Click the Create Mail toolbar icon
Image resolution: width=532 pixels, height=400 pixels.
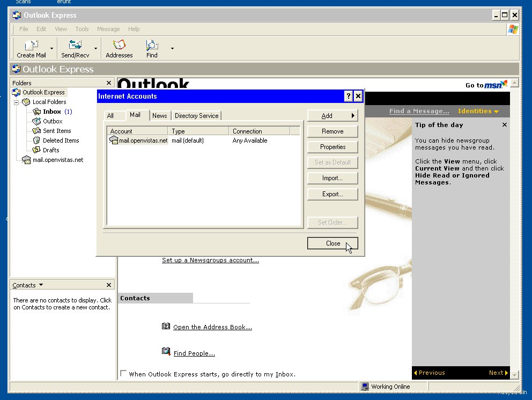tap(31, 45)
